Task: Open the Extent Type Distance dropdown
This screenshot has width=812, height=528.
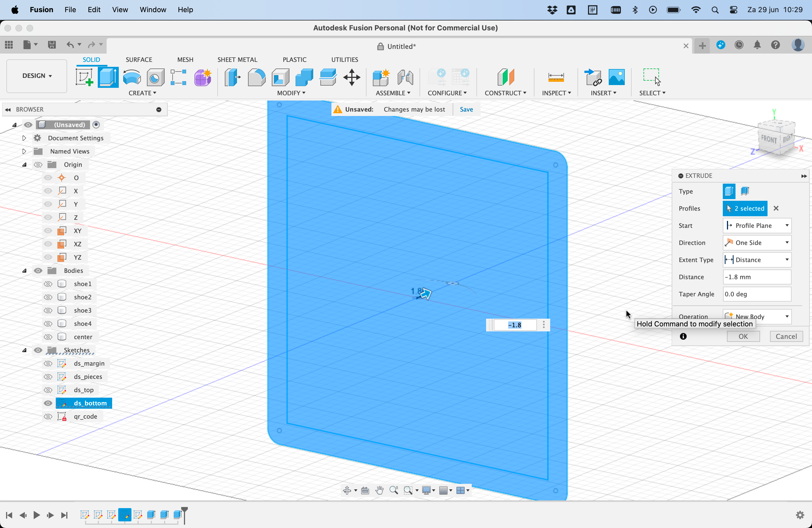Action: click(x=757, y=260)
